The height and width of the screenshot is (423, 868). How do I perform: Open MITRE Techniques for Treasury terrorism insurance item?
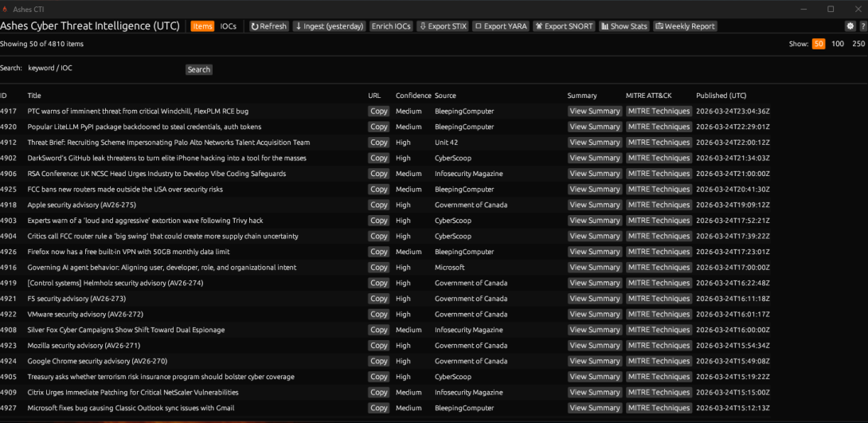click(659, 377)
